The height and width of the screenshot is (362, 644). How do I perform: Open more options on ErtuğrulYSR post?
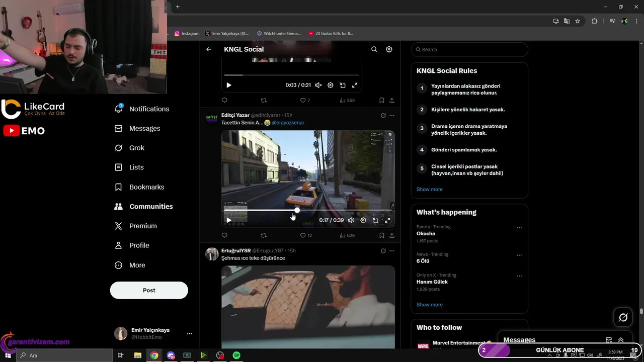tap(392, 251)
